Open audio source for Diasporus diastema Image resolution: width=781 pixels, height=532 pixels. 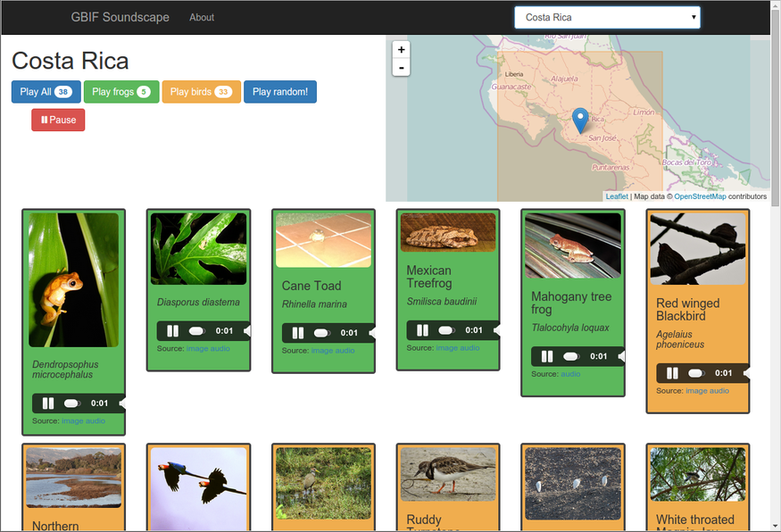tap(220, 349)
